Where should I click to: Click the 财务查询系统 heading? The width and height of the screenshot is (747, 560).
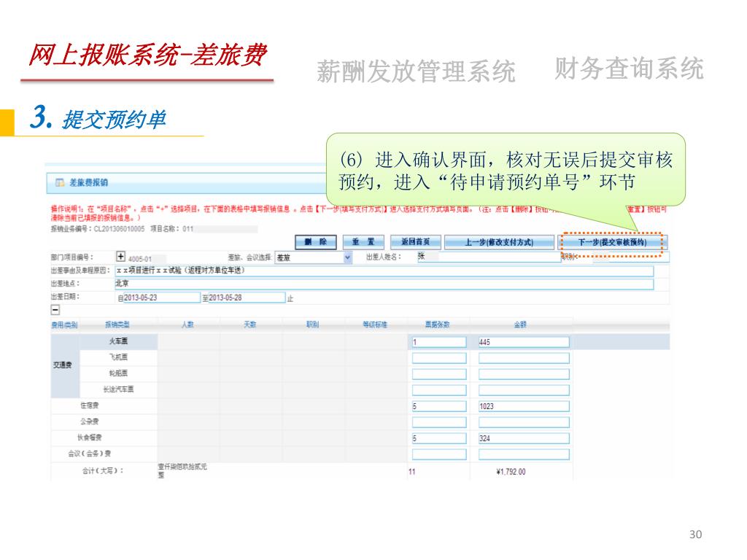coord(629,69)
